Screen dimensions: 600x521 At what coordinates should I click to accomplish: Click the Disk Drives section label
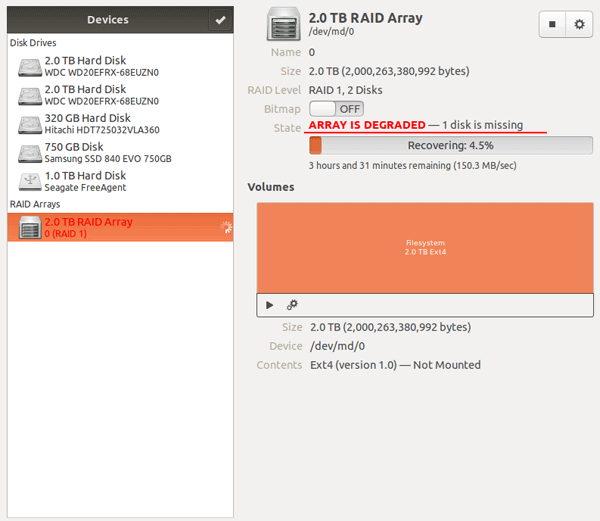tap(33, 43)
